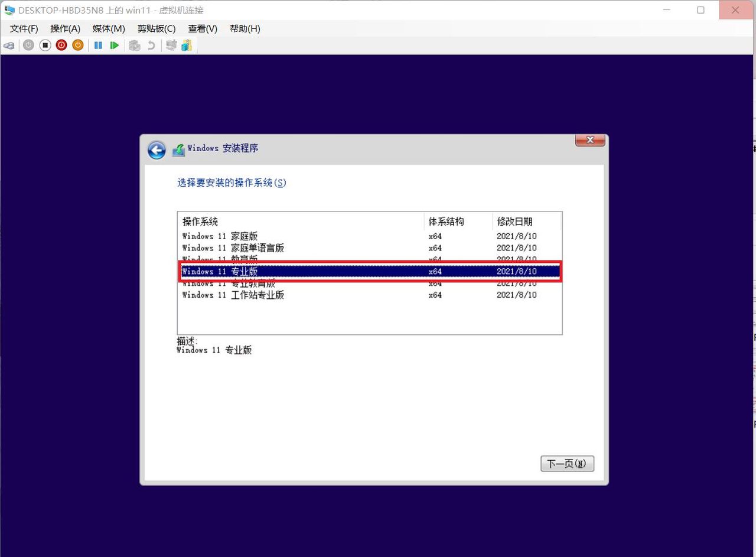The image size is (756, 557).
Task: Open the 查看(V) menu
Action: point(203,28)
